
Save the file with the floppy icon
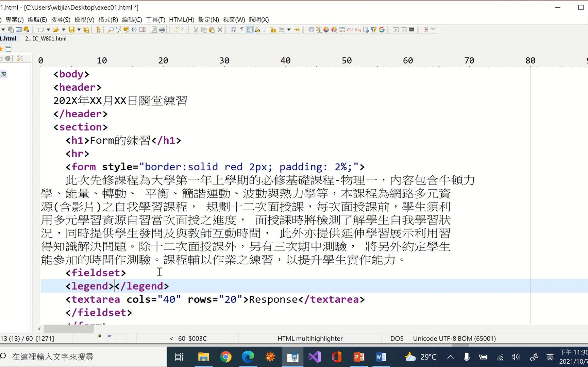(x=71, y=30)
